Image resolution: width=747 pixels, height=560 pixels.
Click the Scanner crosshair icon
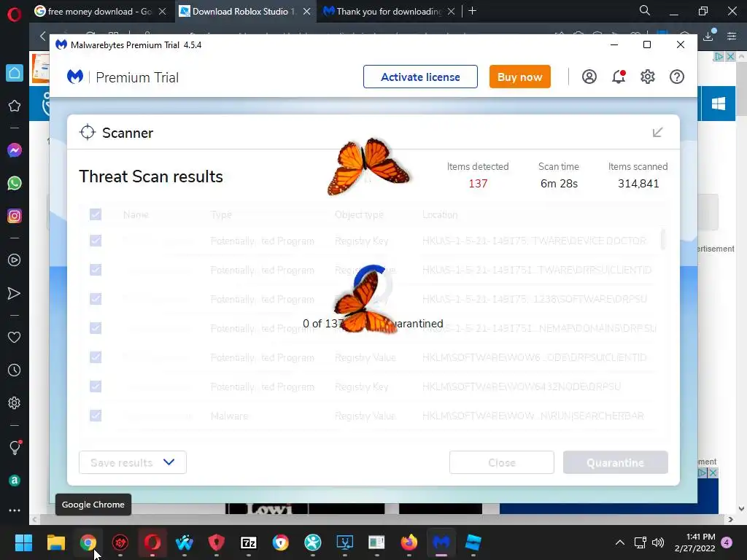tap(88, 133)
